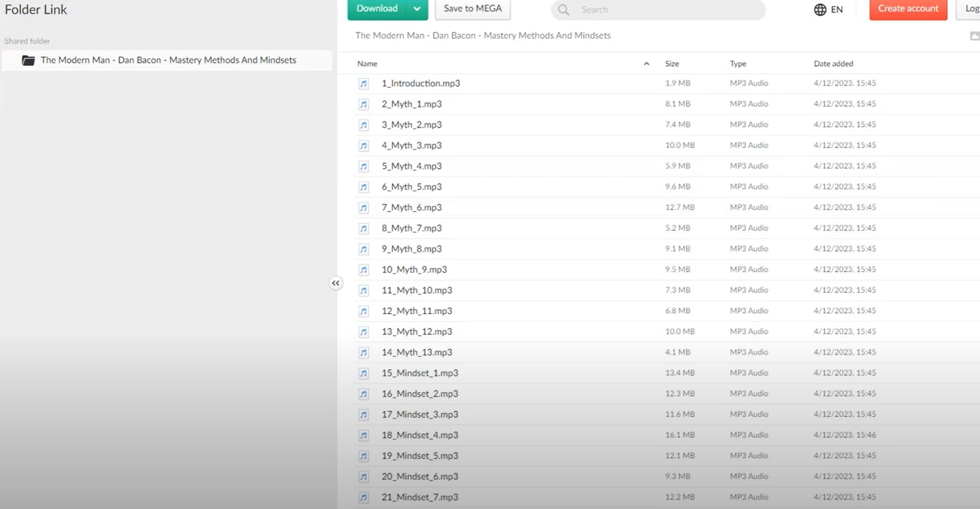Click the audio icon beside 18_Mindset_4.mp3
The image size is (980, 509).
[363, 435]
